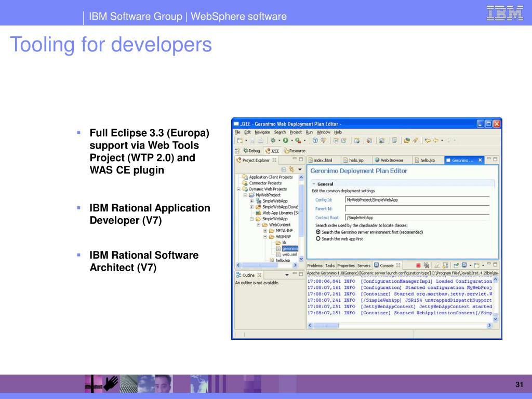Click the Open Console icon
The height and width of the screenshot is (399, 532).
click(x=477, y=265)
